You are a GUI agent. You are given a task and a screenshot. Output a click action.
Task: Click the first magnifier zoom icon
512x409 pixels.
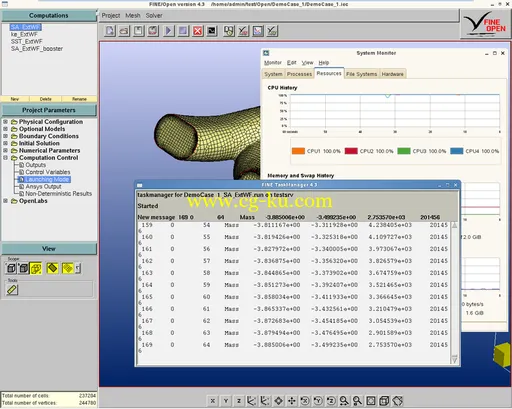(x=344, y=401)
